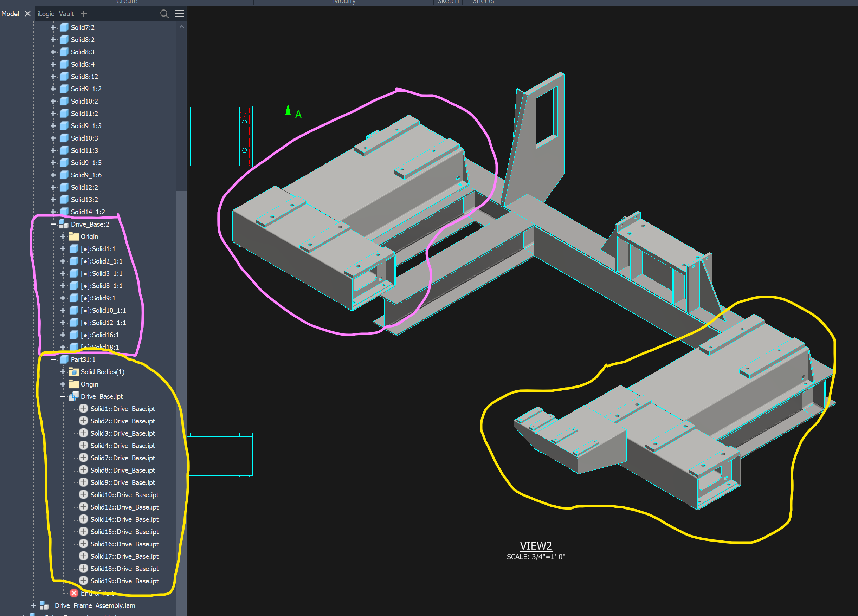
Task: Collapse the Drive_Base:2 tree node
Action: coord(53,224)
